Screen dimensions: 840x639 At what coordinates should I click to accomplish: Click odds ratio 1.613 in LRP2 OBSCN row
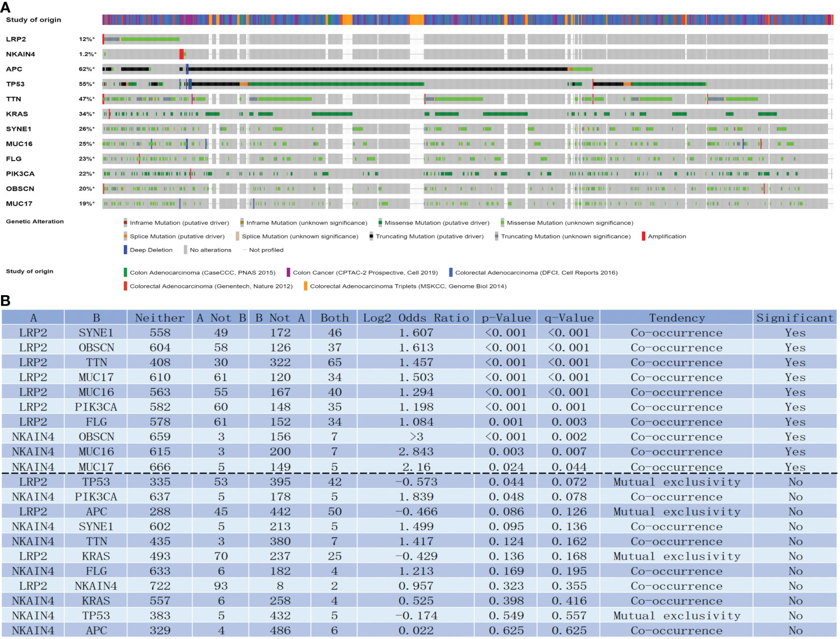(x=416, y=348)
